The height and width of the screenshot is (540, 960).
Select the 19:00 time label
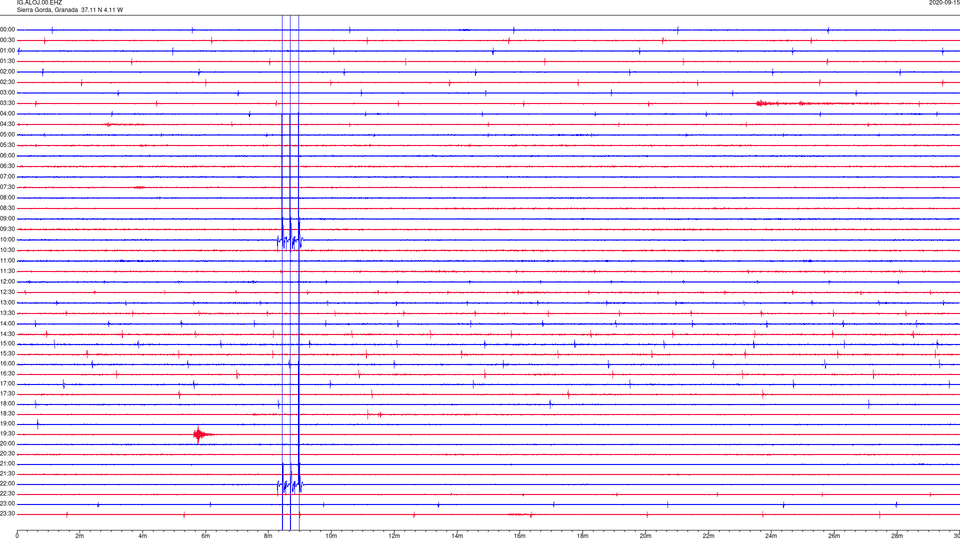[8, 424]
